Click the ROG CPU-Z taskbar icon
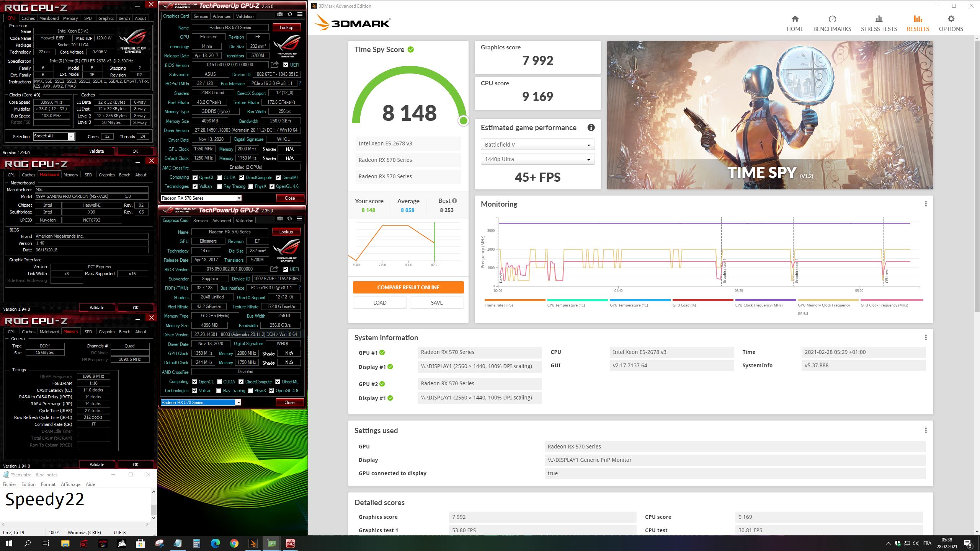This screenshot has width=980, height=551. (290, 543)
